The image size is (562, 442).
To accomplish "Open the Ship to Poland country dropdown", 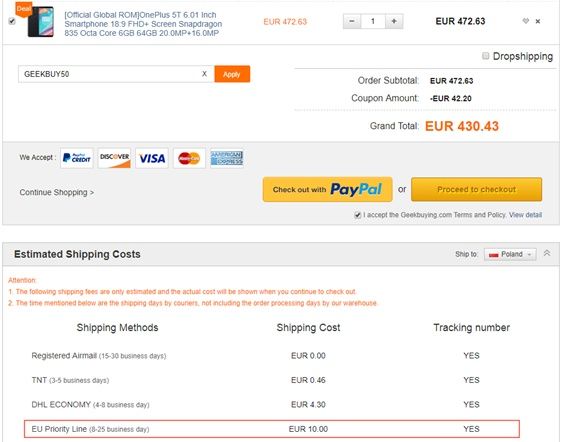I will click(x=510, y=255).
